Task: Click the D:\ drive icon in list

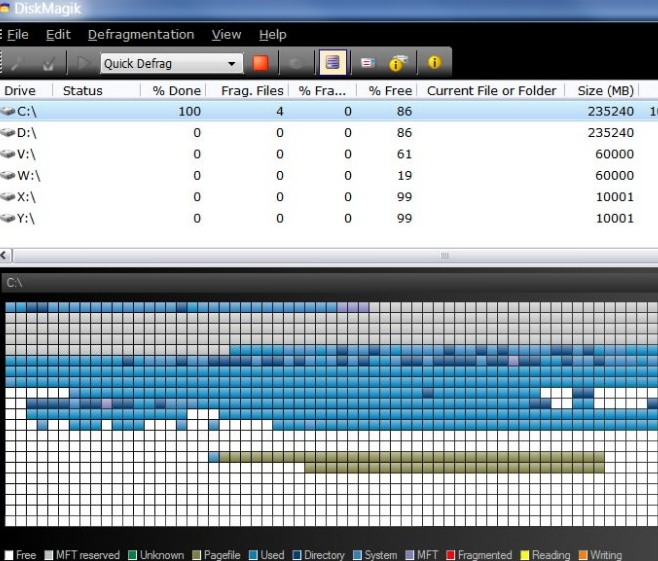Action: click(8, 133)
